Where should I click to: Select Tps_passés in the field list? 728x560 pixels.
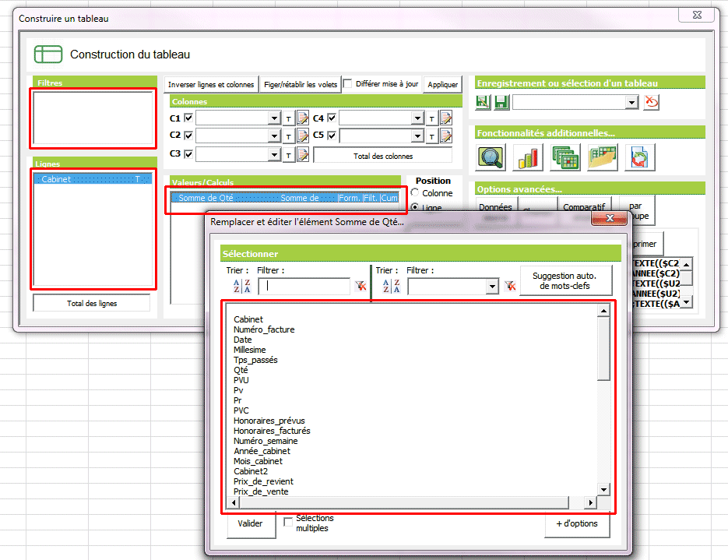tap(255, 360)
